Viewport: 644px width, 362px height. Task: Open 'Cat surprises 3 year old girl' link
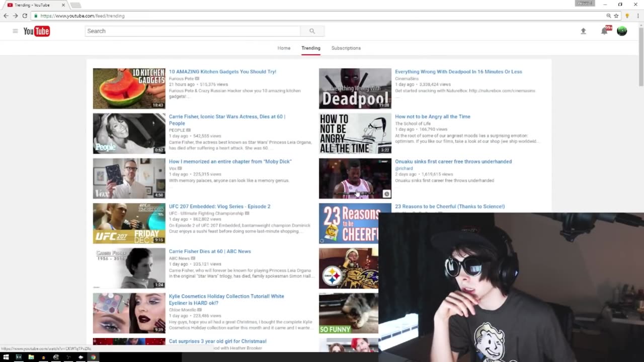pyautogui.click(x=218, y=341)
